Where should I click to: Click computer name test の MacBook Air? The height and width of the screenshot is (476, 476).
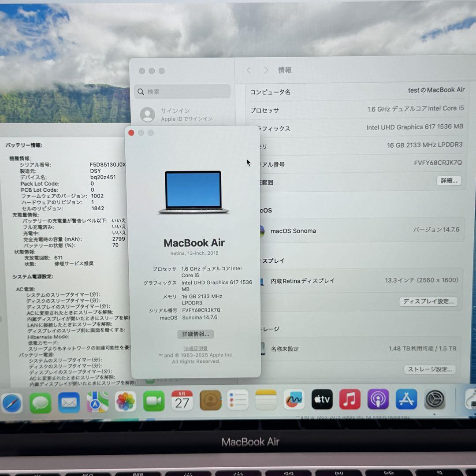point(436,90)
